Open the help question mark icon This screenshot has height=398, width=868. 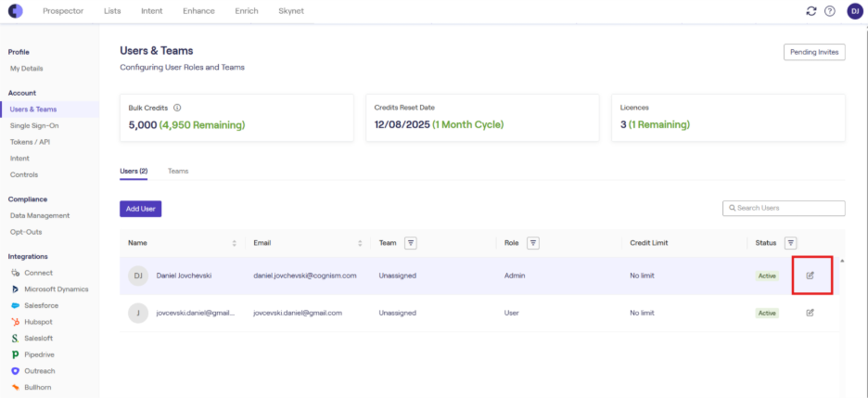[830, 11]
